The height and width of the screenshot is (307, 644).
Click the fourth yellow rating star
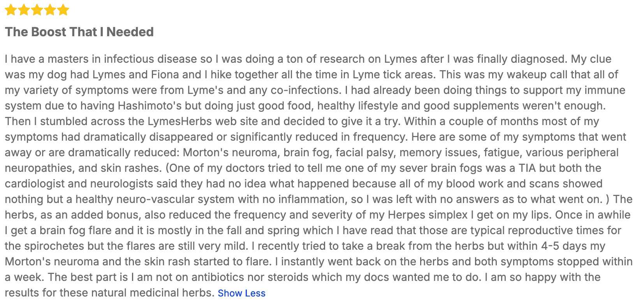50,10
